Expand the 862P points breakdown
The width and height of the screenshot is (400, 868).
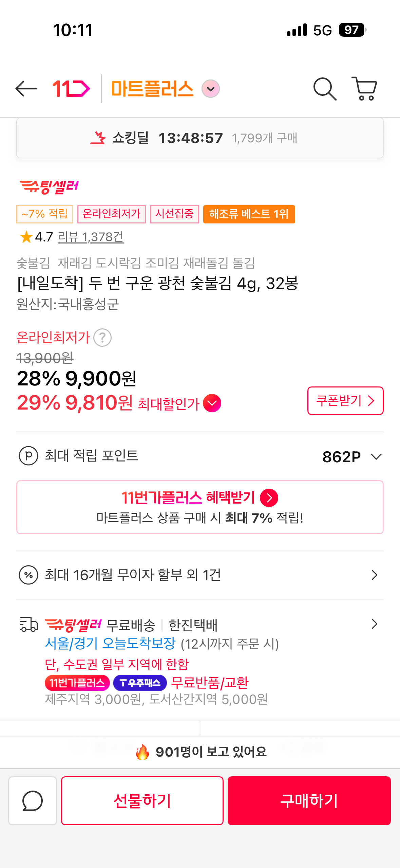pos(376,456)
